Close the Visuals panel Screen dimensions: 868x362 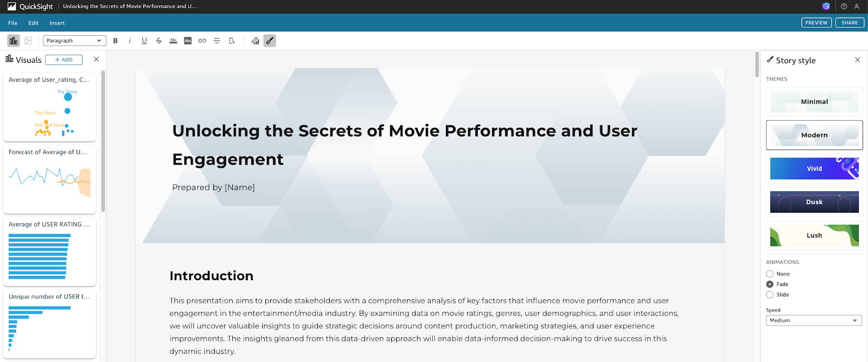point(97,60)
